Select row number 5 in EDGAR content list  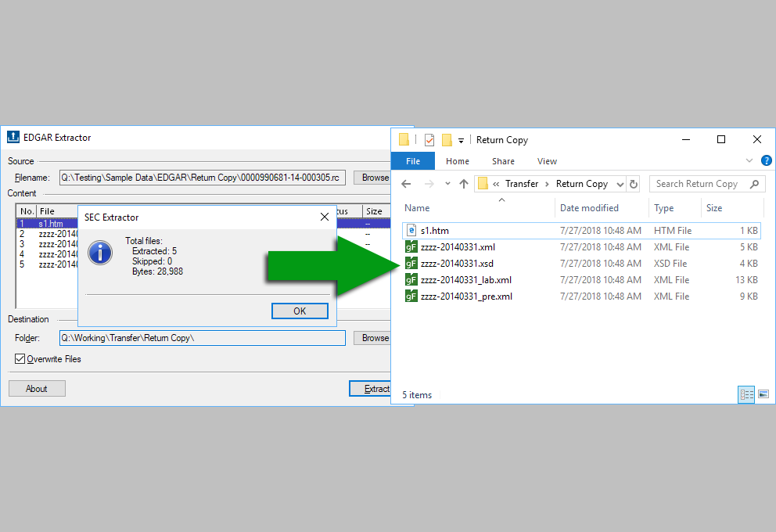[48, 264]
